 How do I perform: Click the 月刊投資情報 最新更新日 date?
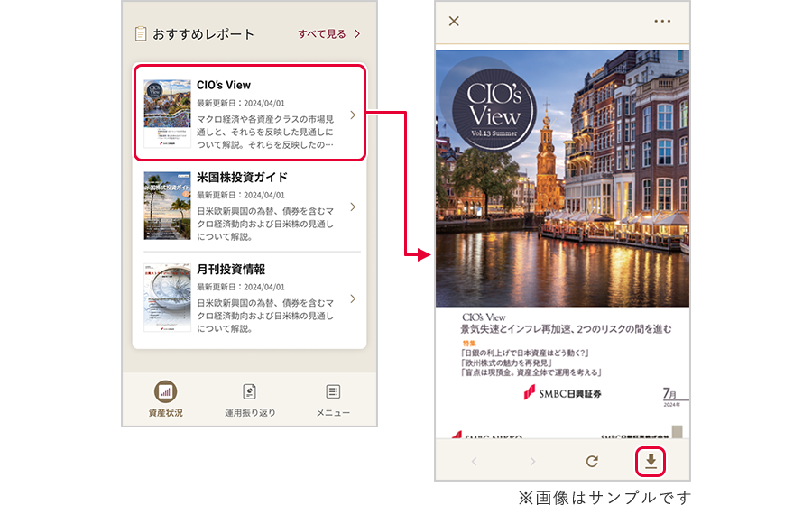click(241, 287)
